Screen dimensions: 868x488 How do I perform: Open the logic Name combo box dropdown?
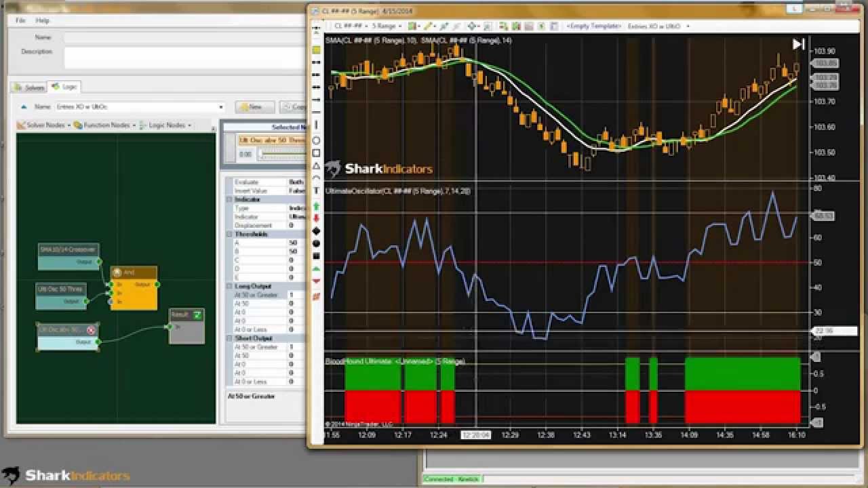220,107
